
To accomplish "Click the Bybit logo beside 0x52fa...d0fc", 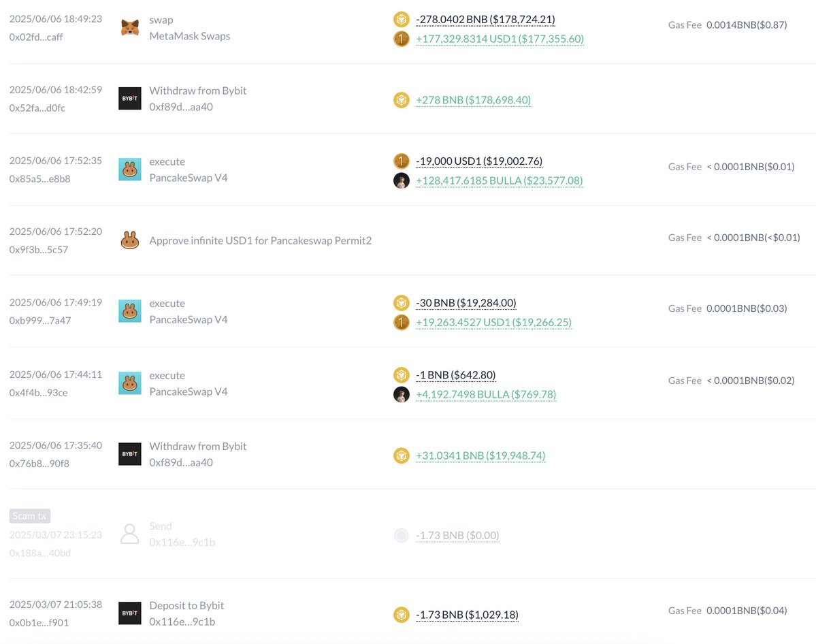I will tap(129, 99).
